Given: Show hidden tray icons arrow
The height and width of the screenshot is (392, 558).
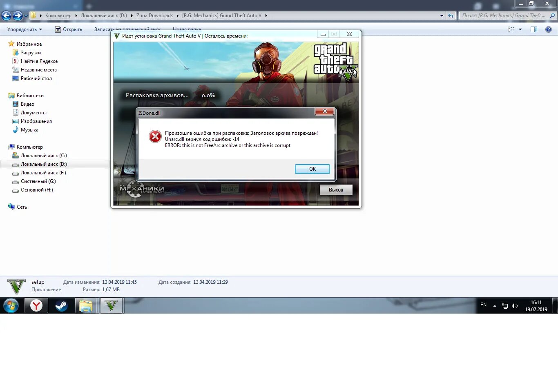Looking at the screenshot, I should pos(495,305).
